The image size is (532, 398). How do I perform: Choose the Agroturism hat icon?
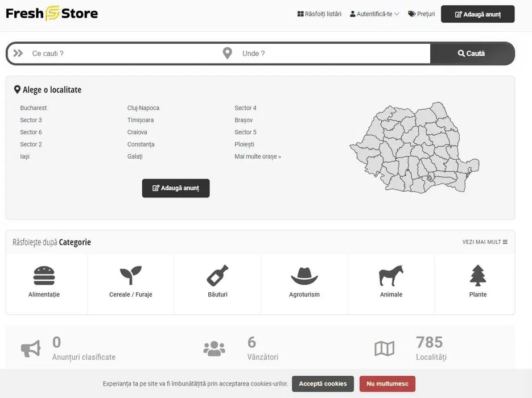pyautogui.click(x=304, y=276)
